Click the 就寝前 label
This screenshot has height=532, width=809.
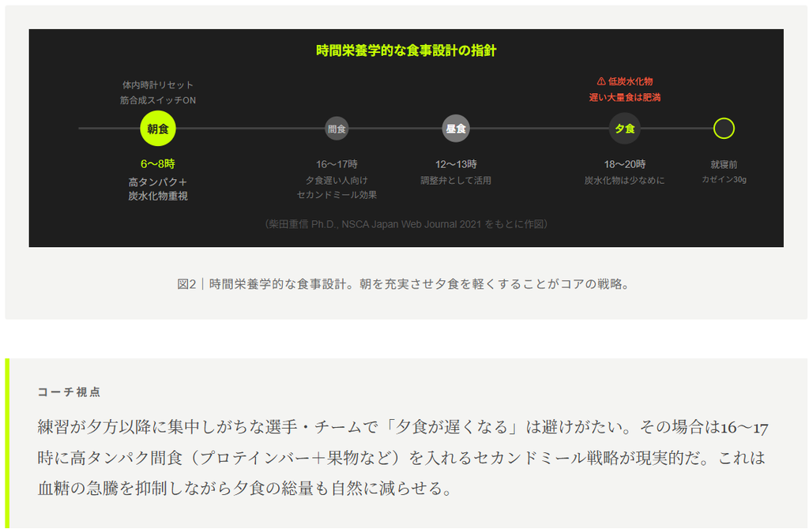(724, 164)
